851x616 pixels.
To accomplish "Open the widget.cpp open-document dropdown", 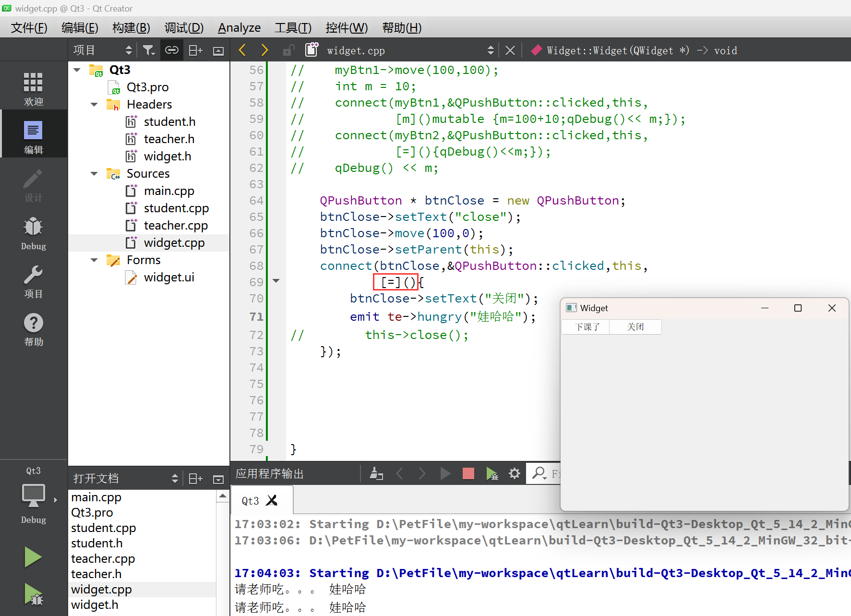I will pos(410,50).
